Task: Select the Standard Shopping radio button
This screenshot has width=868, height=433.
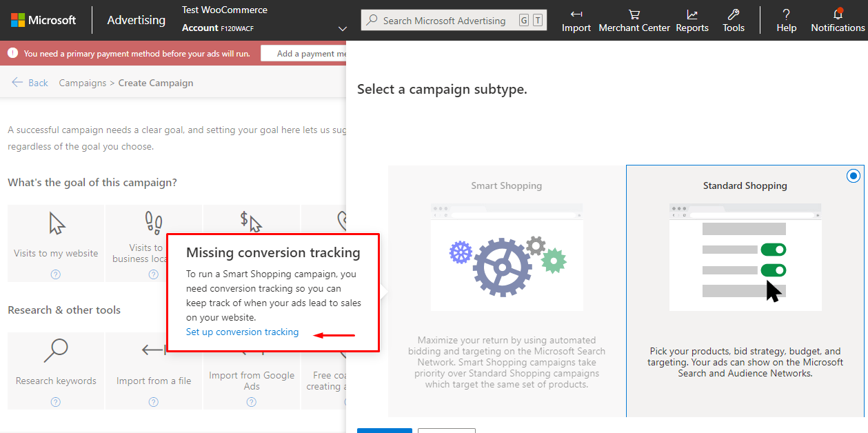Action: [853, 176]
